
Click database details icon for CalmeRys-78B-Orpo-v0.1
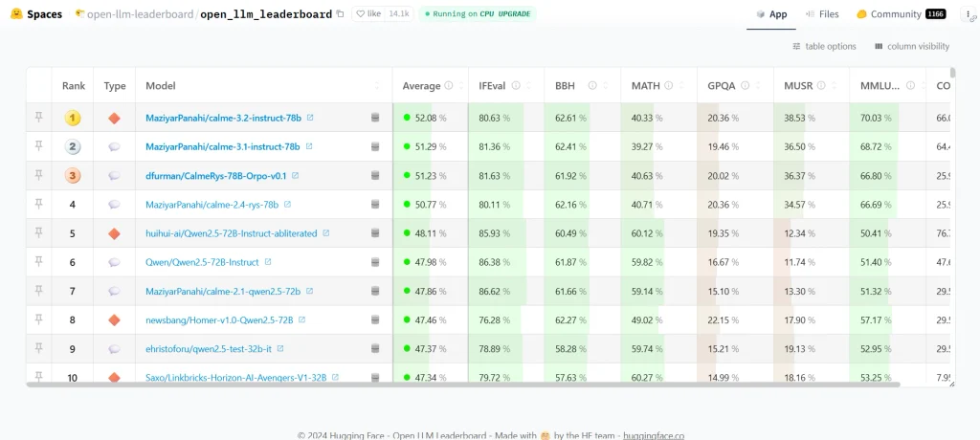click(375, 176)
